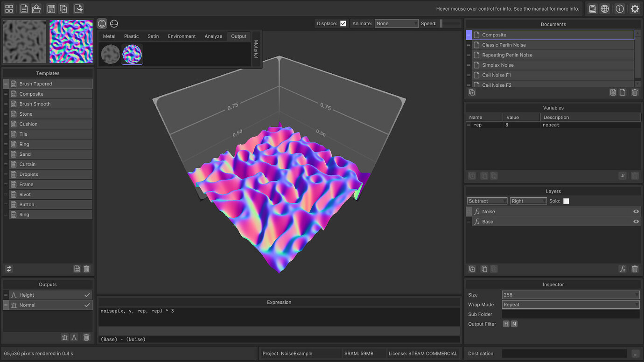This screenshot has width=644, height=362.
Task: Refresh templates with the sync icon
Action: (x=8, y=269)
